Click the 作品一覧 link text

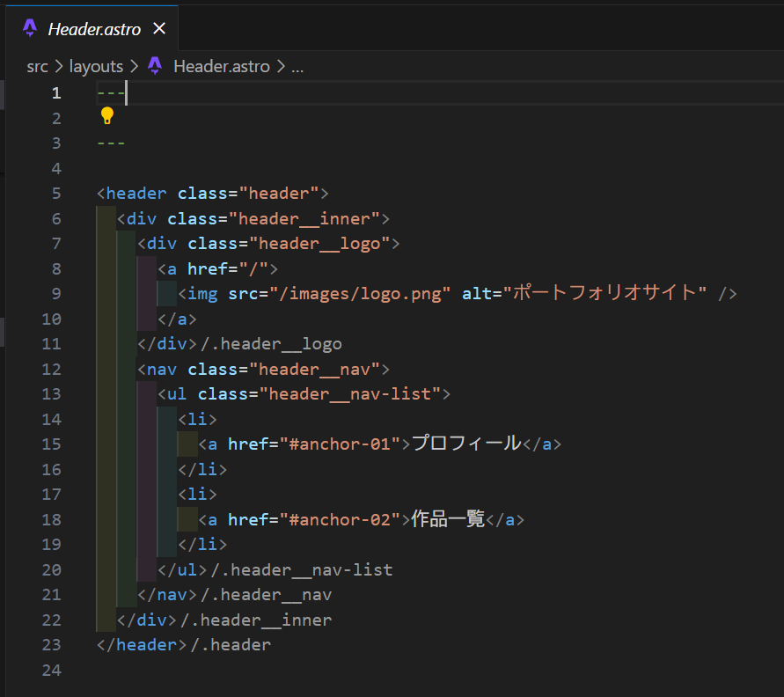448,519
